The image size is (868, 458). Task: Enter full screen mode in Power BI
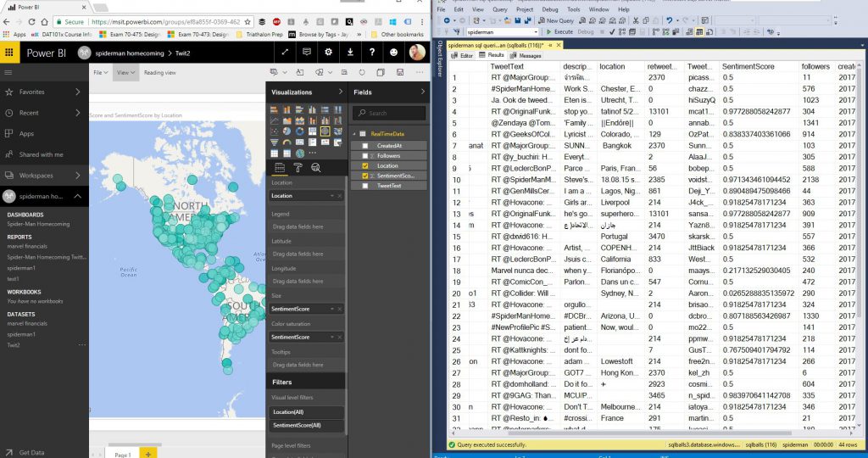(x=285, y=52)
